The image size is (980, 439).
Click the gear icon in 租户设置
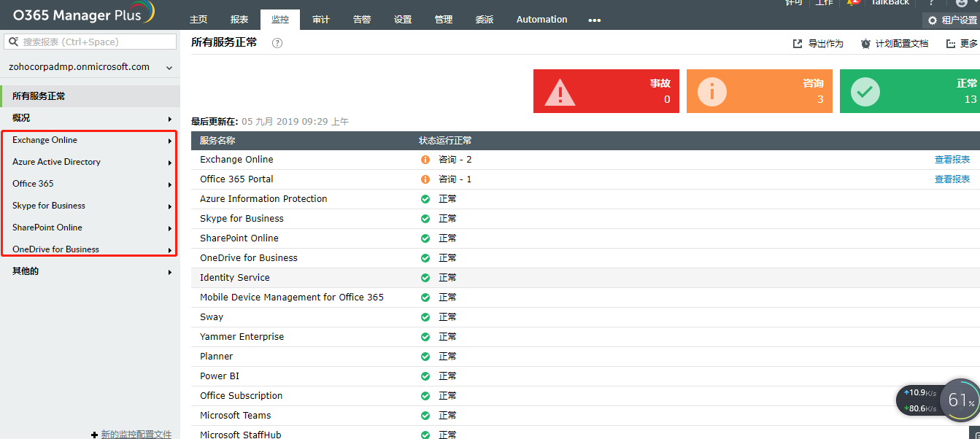[x=932, y=20]
